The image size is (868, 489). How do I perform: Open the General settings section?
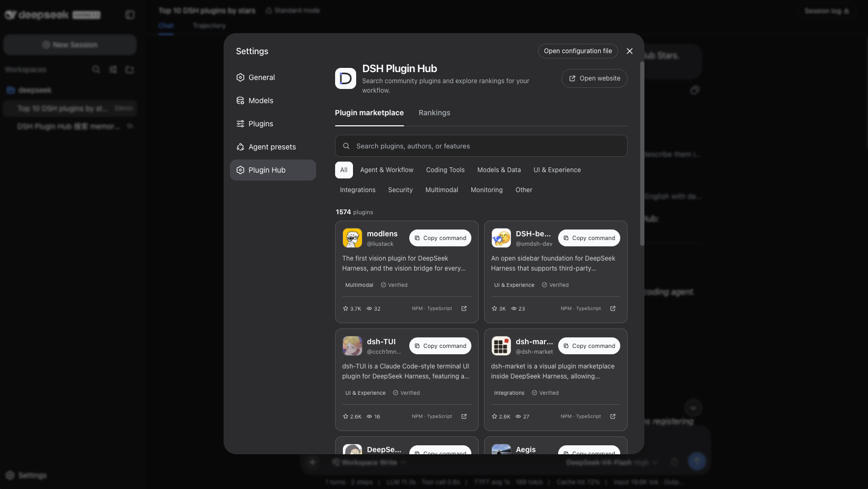(272, 77)
